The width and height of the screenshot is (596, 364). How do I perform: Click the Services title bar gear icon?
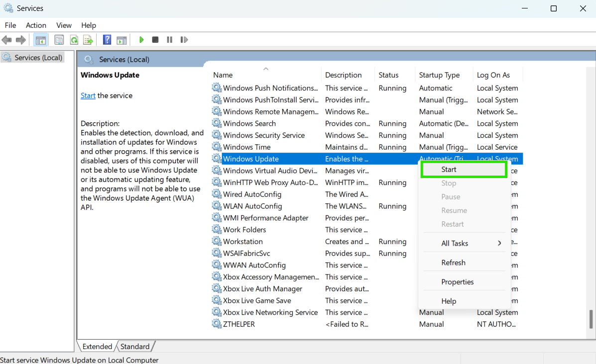tap(8, 8)
